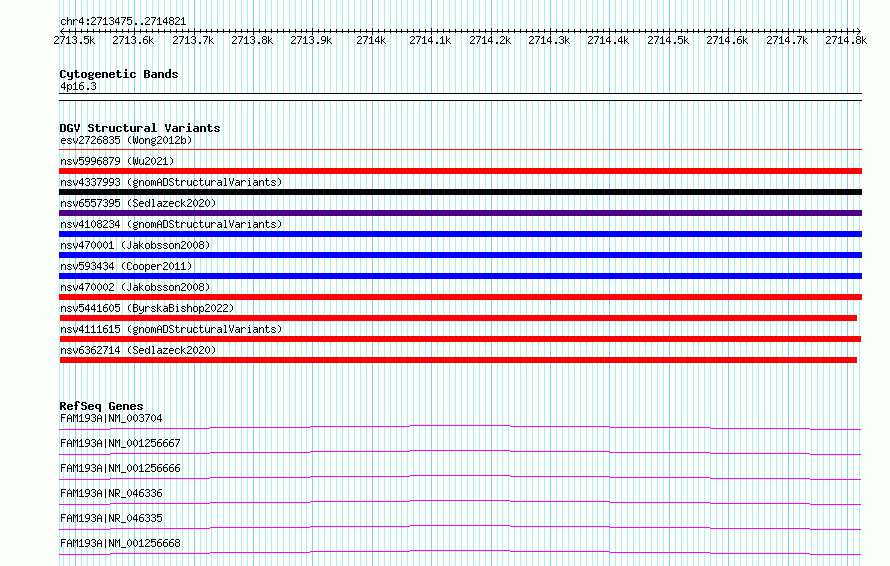Image resolution: width=890 pixels, height=566 pixels.
Task: Click the 2714.5k ruler tick label
Action: (x=668, y=40)
